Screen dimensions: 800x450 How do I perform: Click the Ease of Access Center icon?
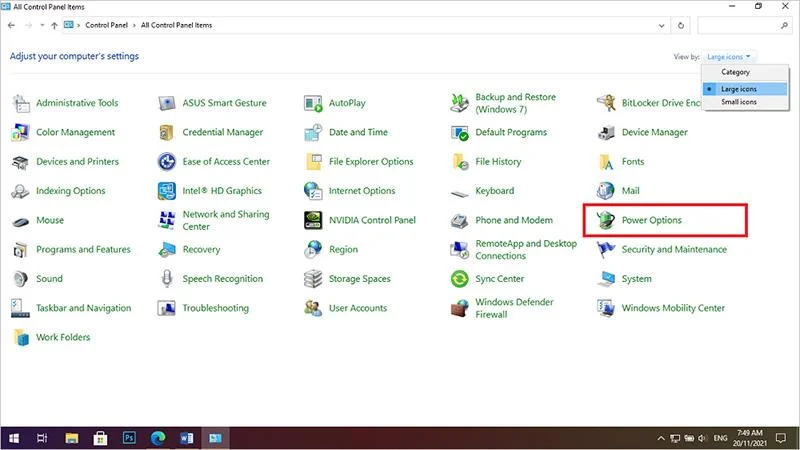167,162
